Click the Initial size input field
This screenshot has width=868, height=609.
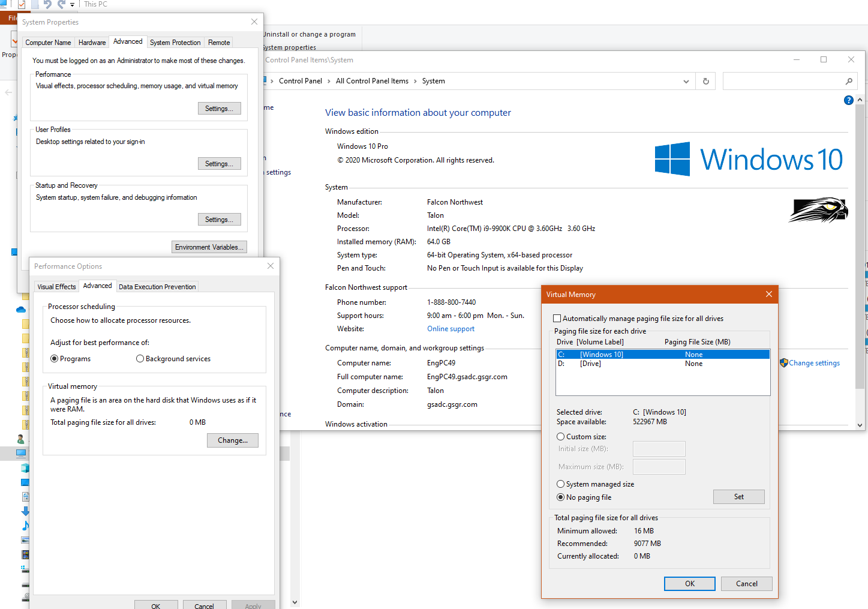point(659,449)
